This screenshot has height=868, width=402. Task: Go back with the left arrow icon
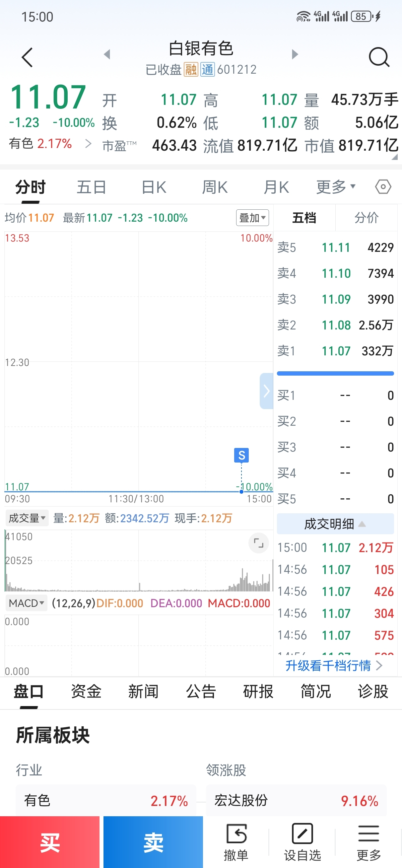coord(27,57)
